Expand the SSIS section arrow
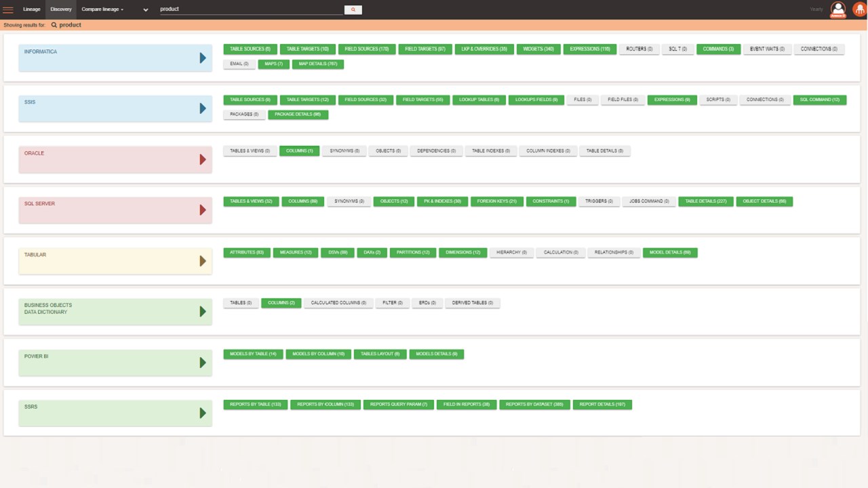Screen dimensions: 868x488 203,108
